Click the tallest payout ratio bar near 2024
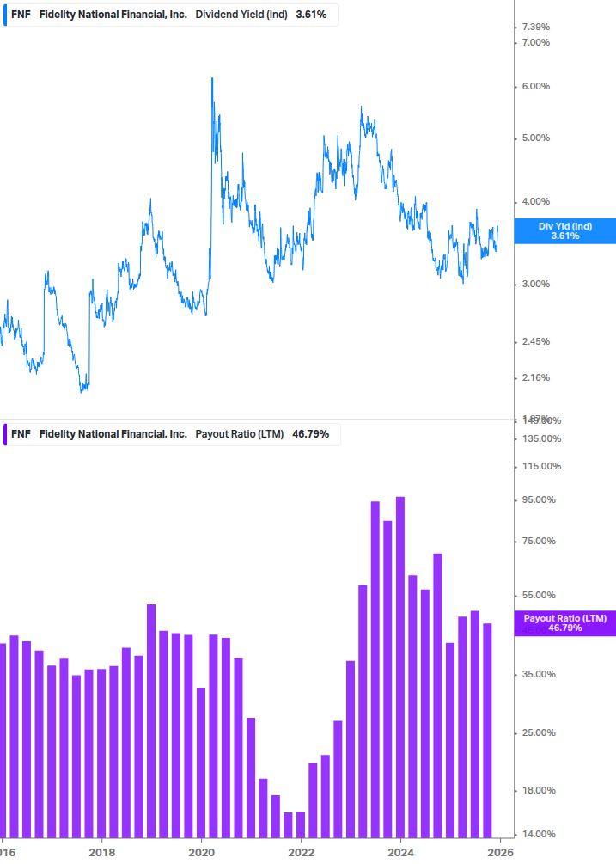 400,667
